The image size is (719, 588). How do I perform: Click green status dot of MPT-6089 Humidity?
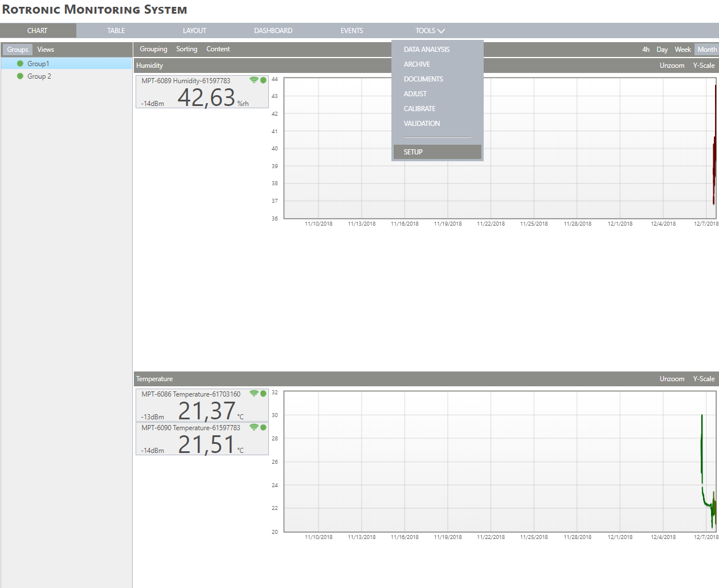tap(263, 80)
